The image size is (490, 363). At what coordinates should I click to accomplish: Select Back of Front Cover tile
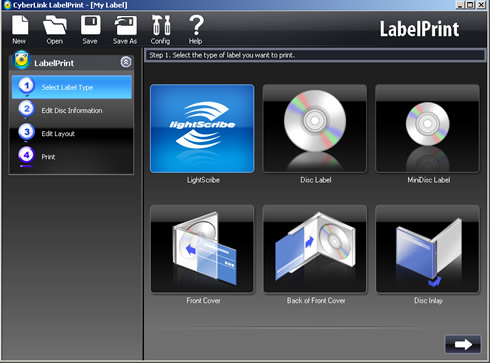pyautogui.click(x=315, y=249)
